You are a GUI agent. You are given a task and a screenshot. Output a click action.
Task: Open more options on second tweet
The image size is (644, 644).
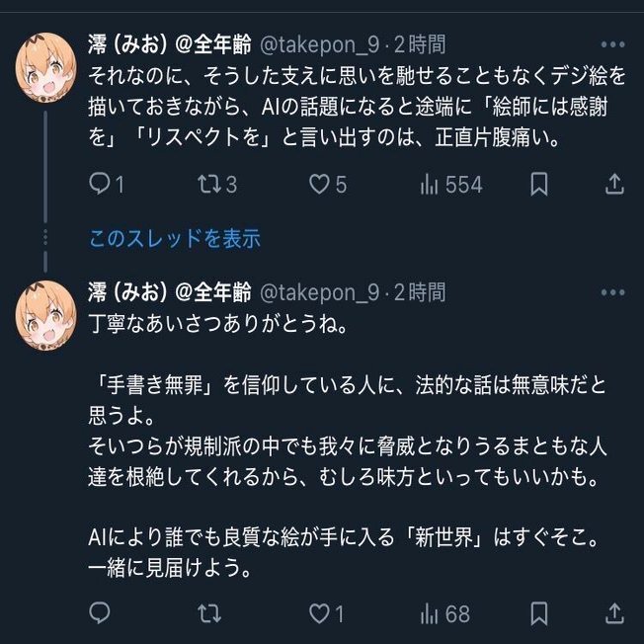tap(613, 292)
